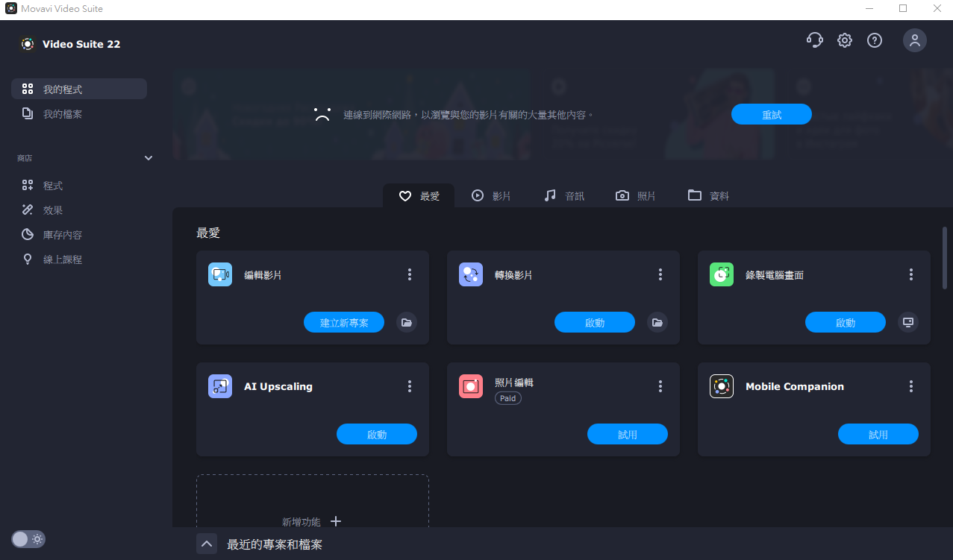Click 啟動 in 轉換影片 card
This screenshot has width=953, height=560.
click(595, 322)
